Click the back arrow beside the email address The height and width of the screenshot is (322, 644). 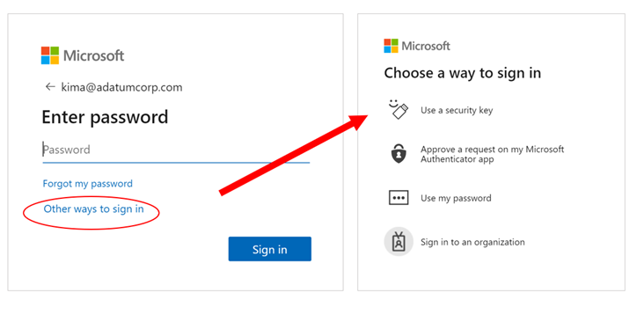click(50, 87)
